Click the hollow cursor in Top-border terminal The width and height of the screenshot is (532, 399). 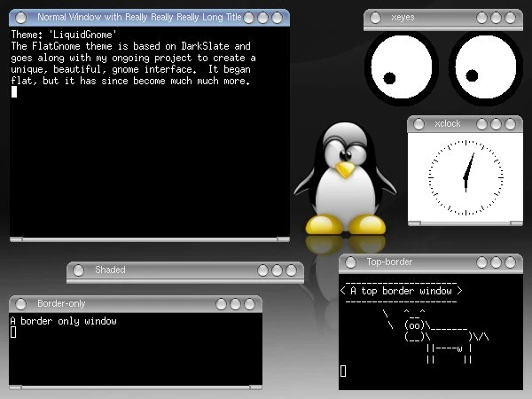tap(343, 371)
